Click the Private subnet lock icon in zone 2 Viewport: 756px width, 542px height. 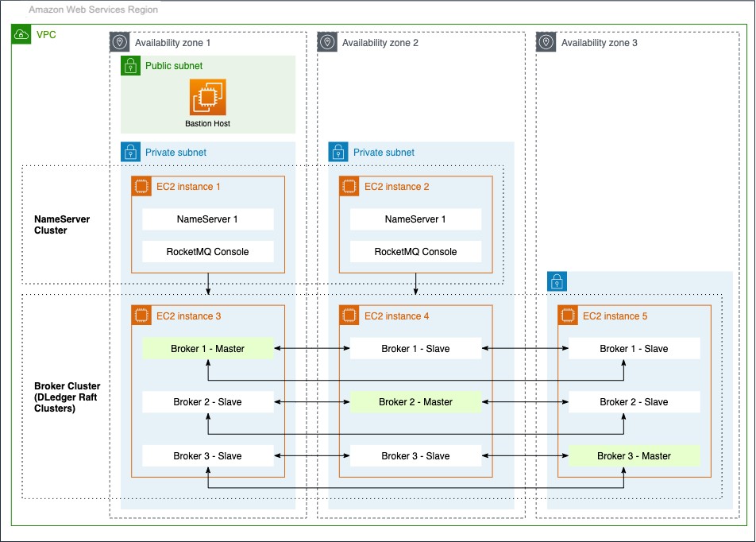338,152
